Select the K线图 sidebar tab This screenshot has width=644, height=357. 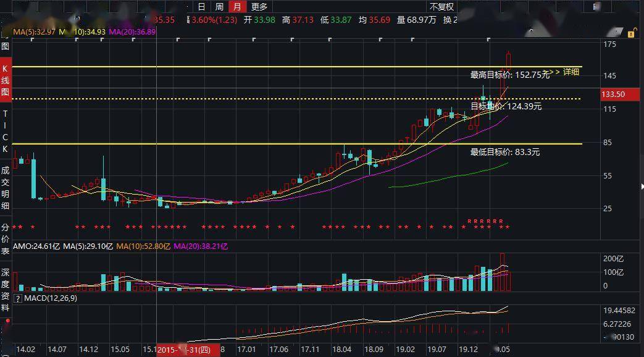coord(6,80)
